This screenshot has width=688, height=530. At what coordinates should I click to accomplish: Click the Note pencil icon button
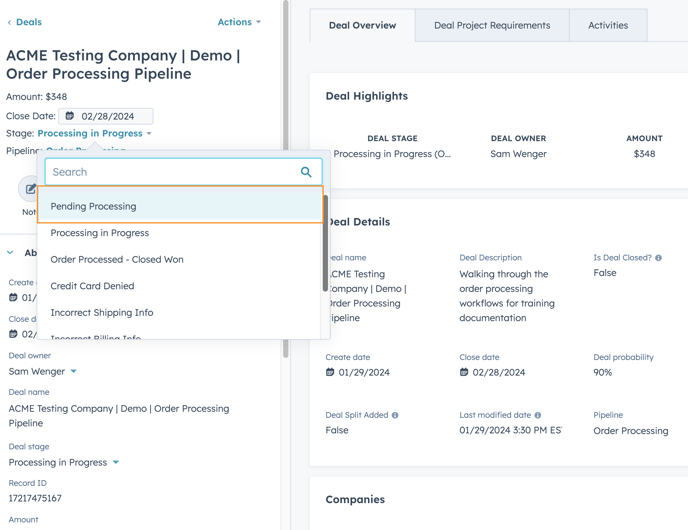[x=30, y=189]
